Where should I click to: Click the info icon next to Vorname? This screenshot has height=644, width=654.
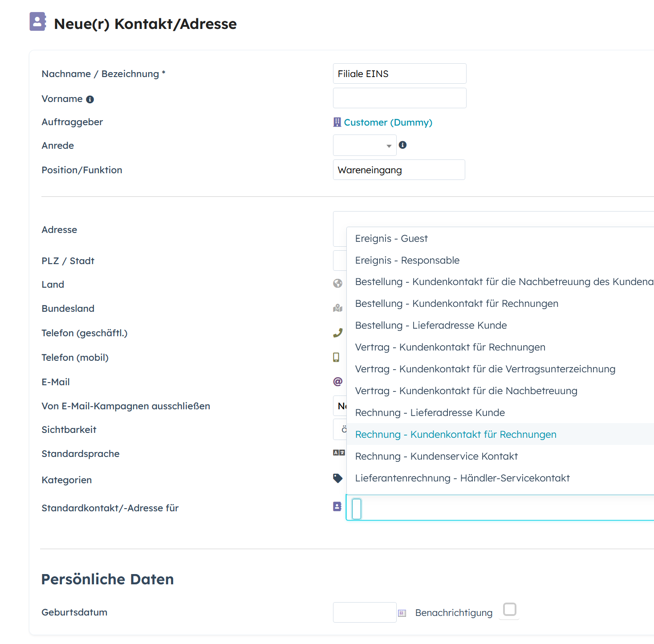tap(90, 99)
